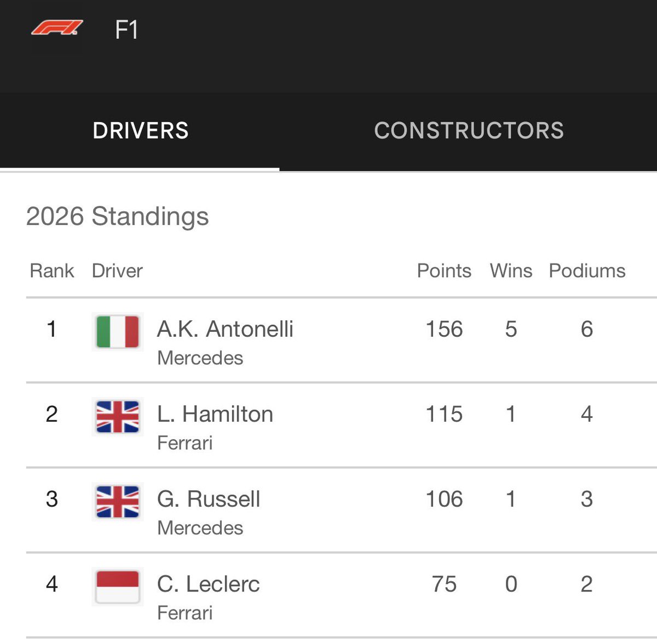Click the Monaco flag beside Leclerc
This screenshot has height=644, width=657.
click(117, 586)
